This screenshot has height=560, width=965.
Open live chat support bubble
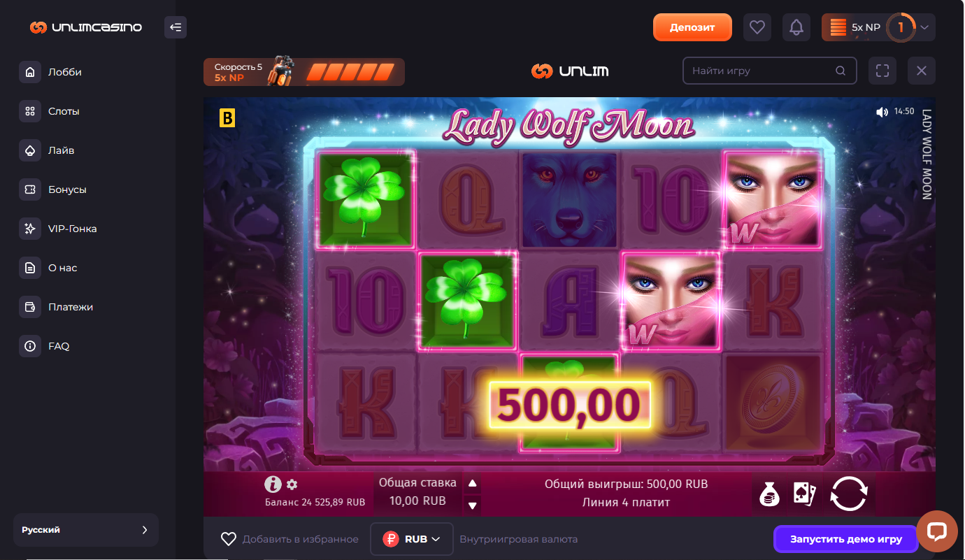936,531
